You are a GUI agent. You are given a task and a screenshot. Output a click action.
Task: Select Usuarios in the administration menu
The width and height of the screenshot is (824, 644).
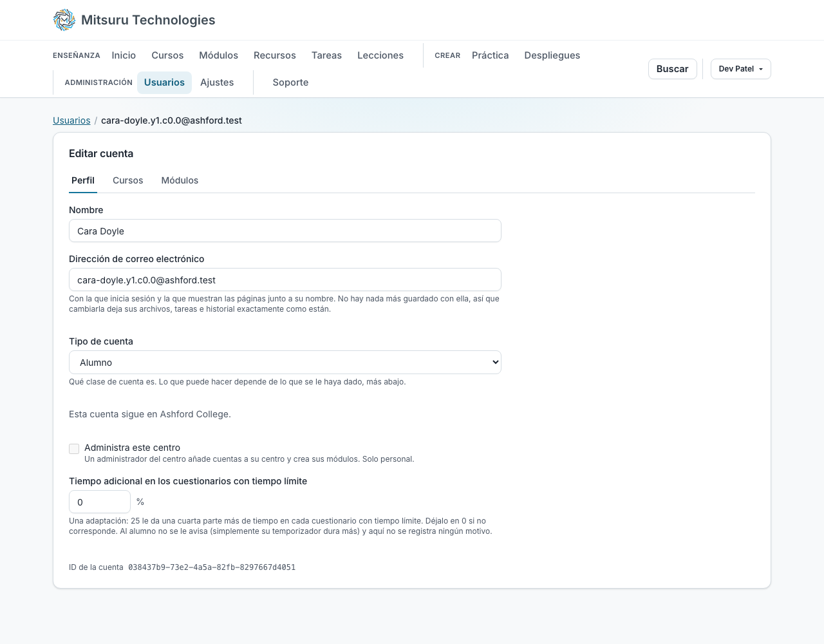click(x=164, y=82)
